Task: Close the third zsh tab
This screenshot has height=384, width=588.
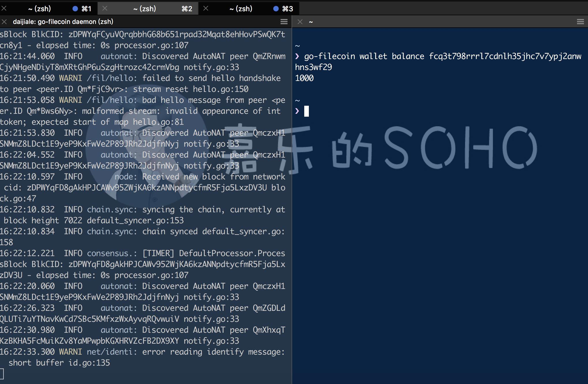Action: coord(206,9)
